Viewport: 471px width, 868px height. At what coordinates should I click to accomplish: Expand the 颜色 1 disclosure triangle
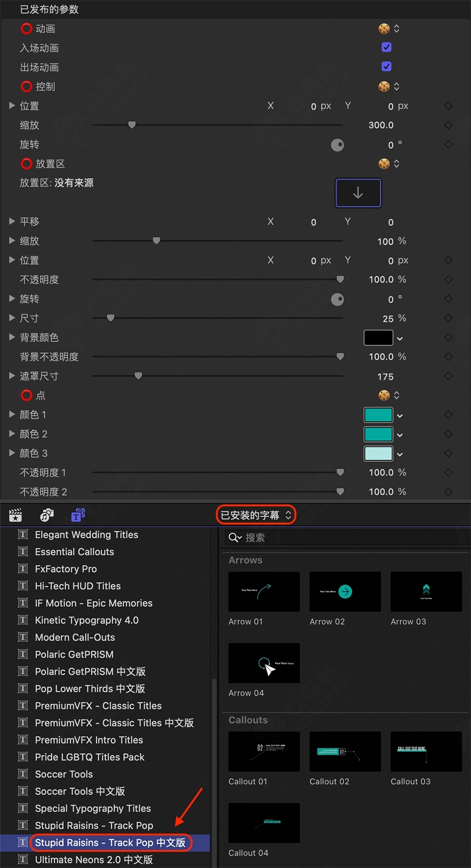pyautogui.click(x=12, y=415)
